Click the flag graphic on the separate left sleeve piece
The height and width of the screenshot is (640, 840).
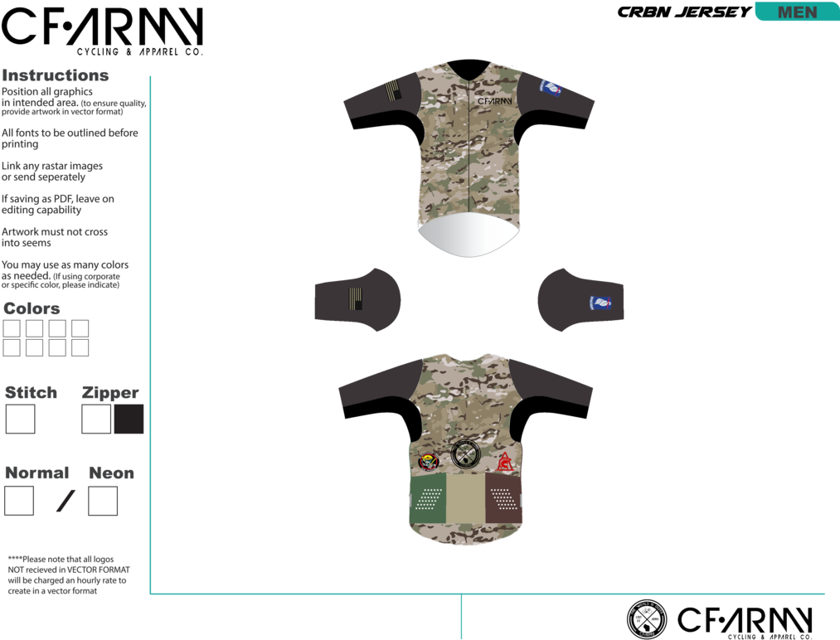(355, 298)
